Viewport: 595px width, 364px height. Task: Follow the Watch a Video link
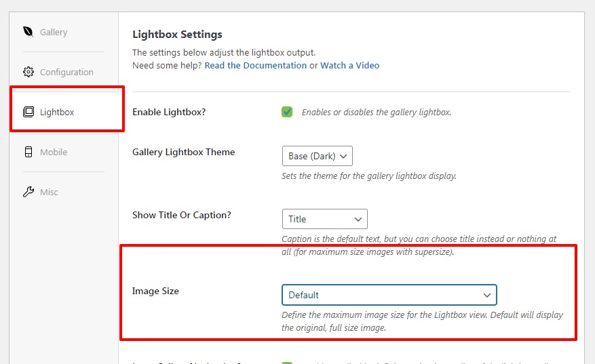349,66
